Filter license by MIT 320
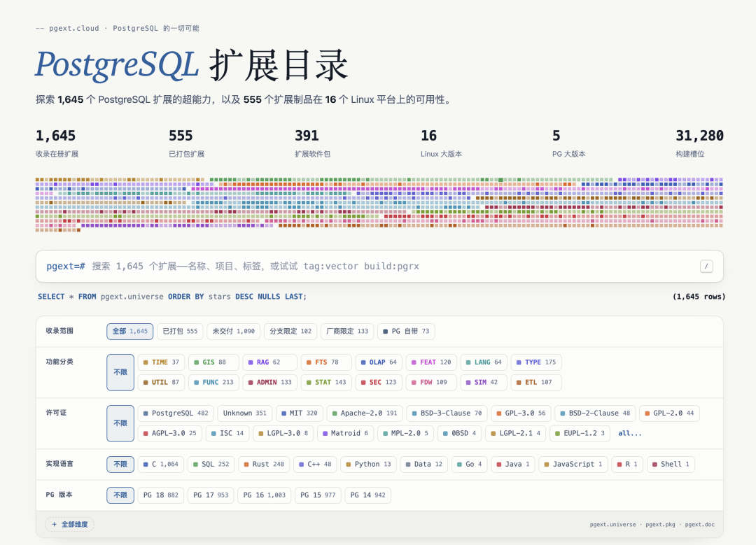 (300, 413)
